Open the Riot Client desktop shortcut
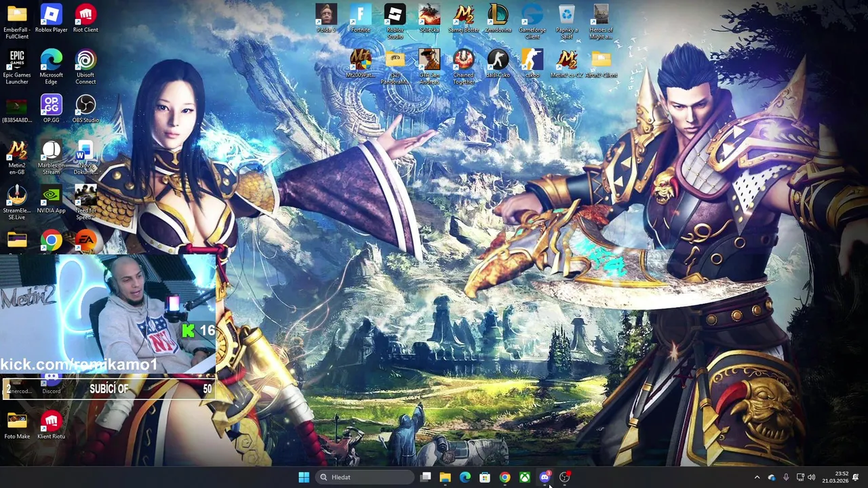This screenshot has width=868, height=488. point(85,18)
